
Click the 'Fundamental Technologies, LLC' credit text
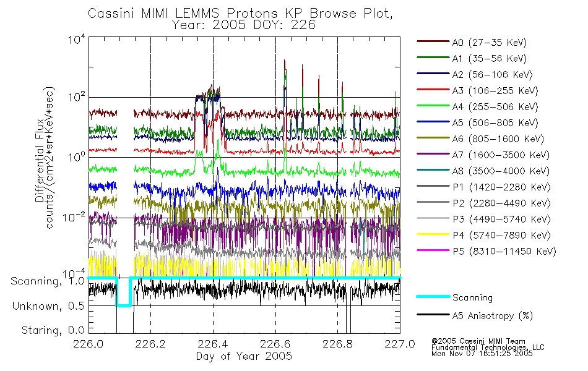tap(488, 348)
